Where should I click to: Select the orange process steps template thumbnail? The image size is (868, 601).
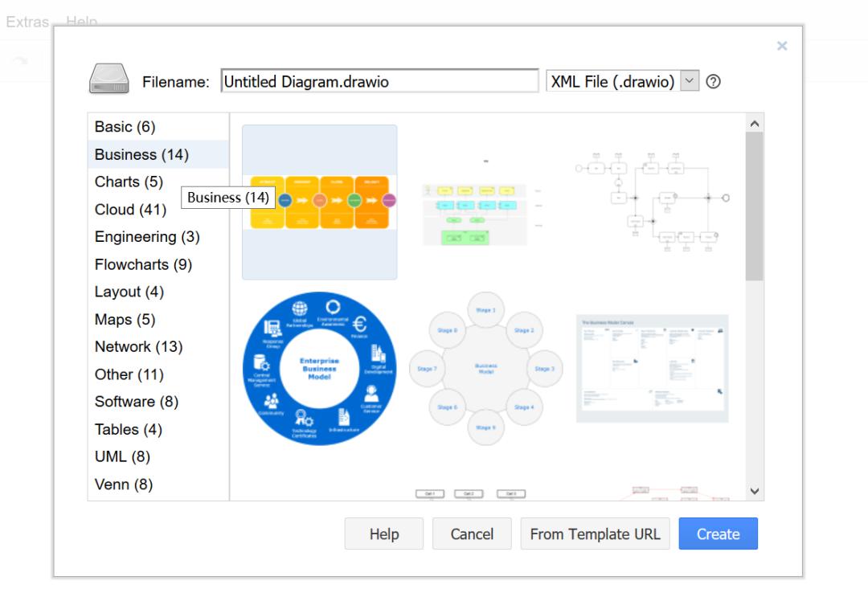[x=319, y=202]
